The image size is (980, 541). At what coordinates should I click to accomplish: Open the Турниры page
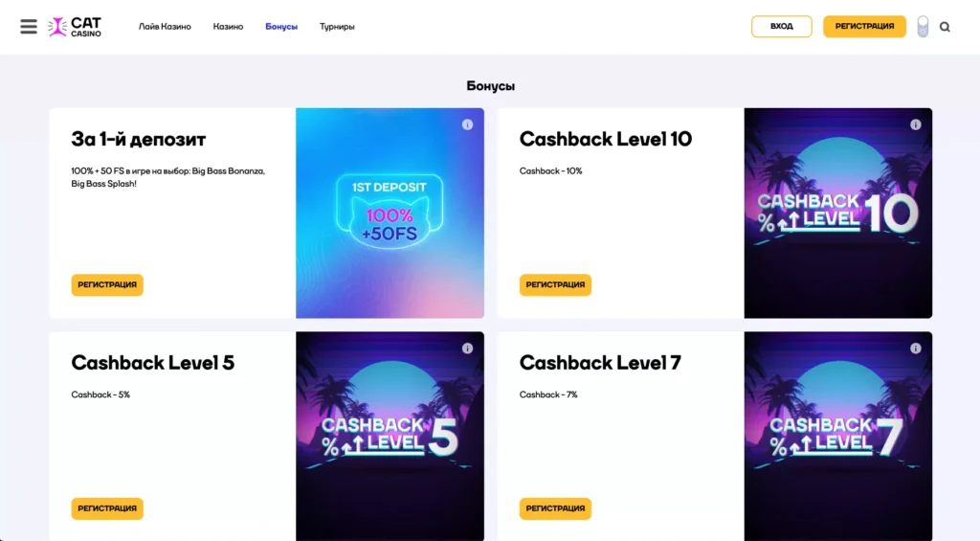[x=337, y=26]
